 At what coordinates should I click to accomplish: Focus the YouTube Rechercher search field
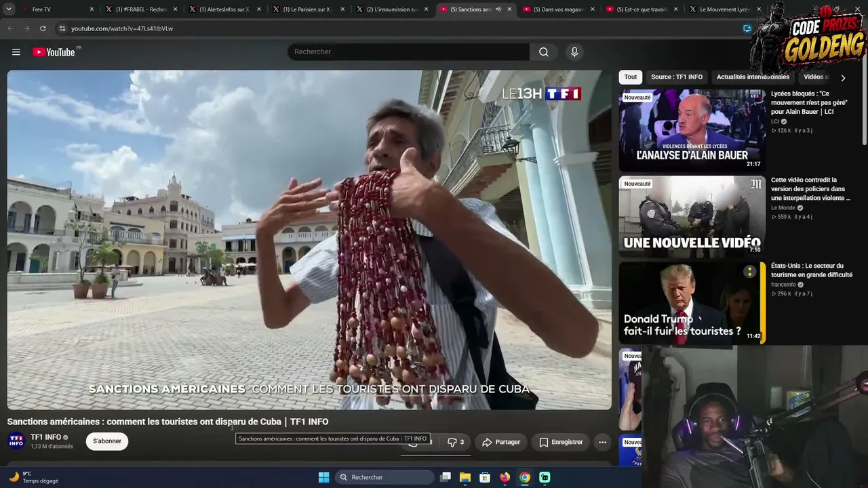coord(408,52)
